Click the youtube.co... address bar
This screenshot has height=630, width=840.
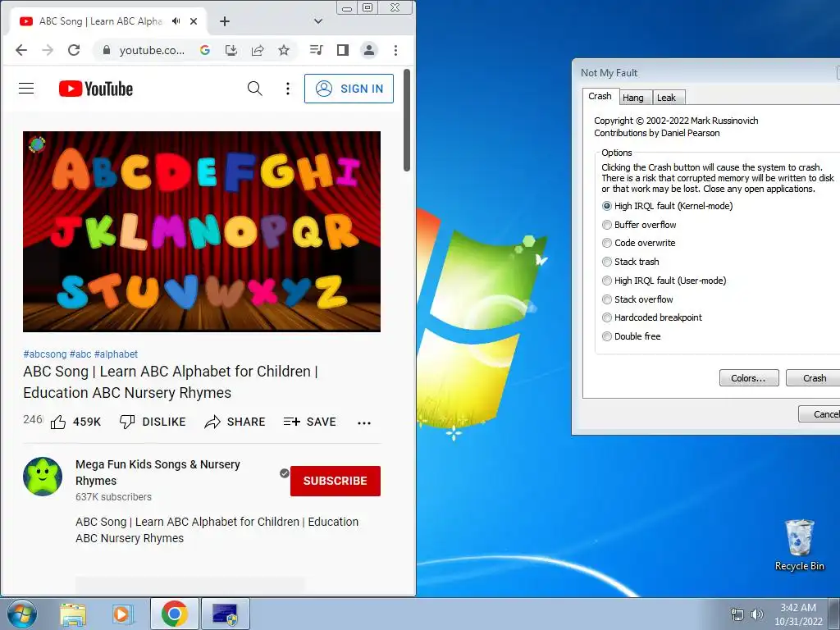point(152,50)
